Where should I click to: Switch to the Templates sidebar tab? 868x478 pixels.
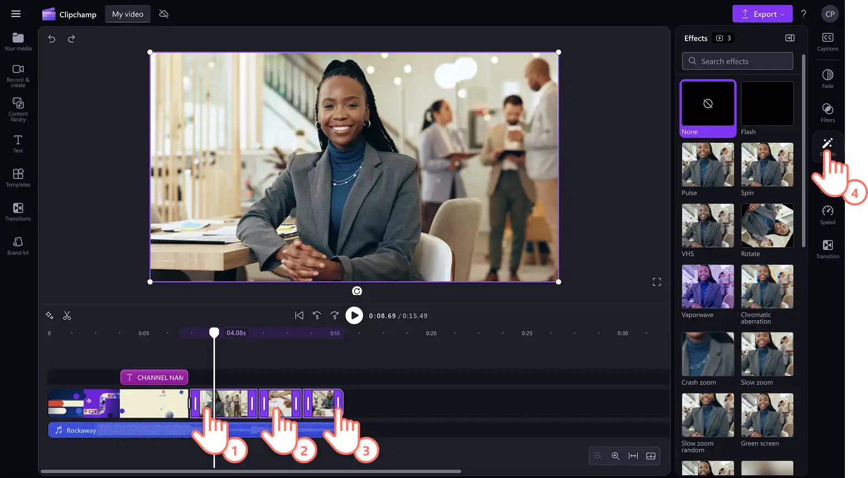point(18,177)
